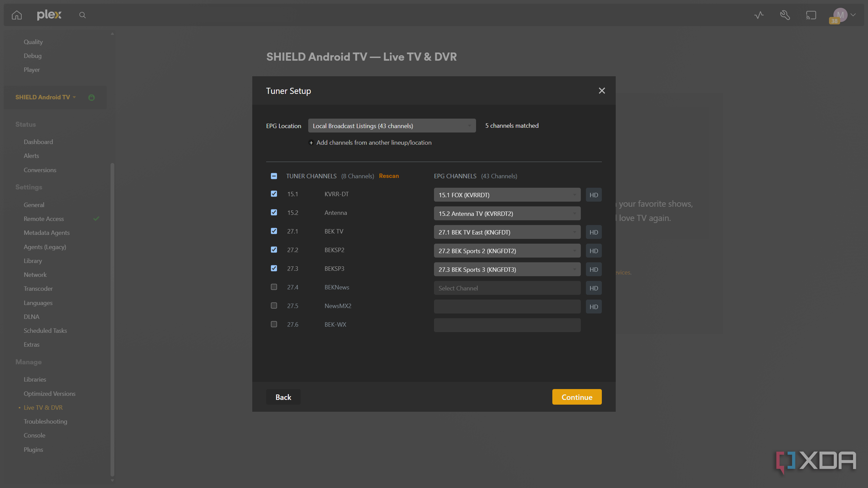The width and height of the screenshot is (868, 488).
Task: Click the Plex logo
Action: tap(49, 15)
